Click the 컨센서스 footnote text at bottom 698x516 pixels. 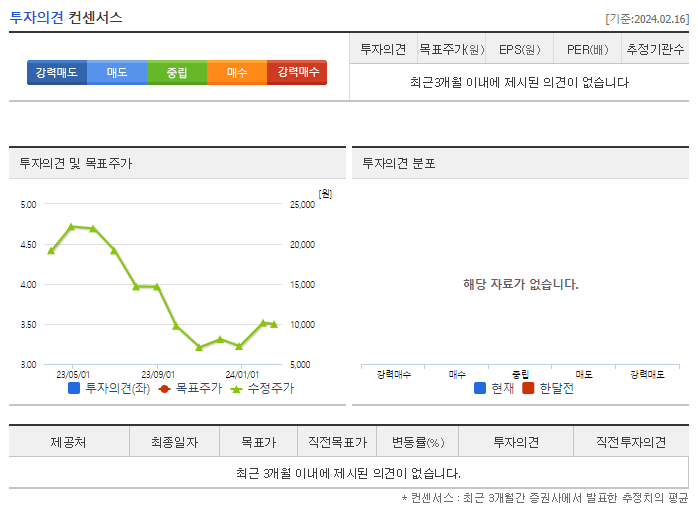545,498
